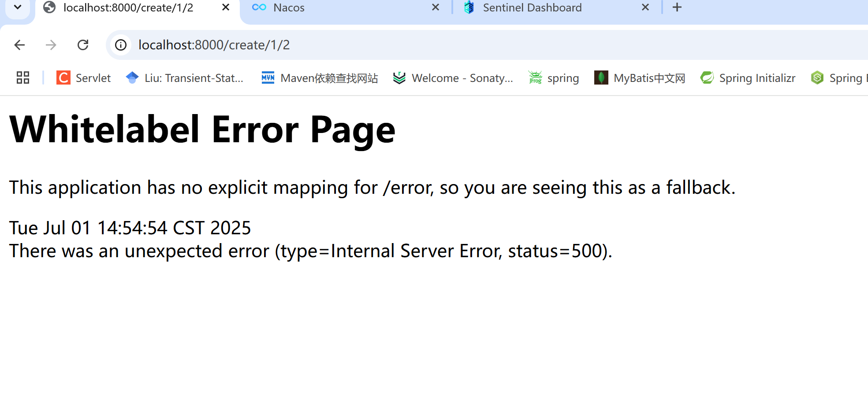Close the localhost:8000/create/1/2 tab

click(226, 7)
